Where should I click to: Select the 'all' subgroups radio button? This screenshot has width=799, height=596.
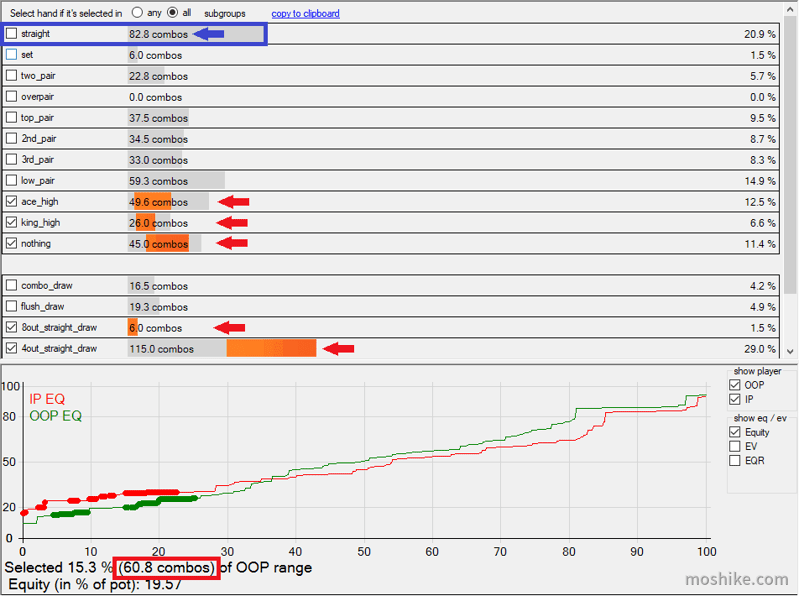pyautogui.click(x=173, y=13)
